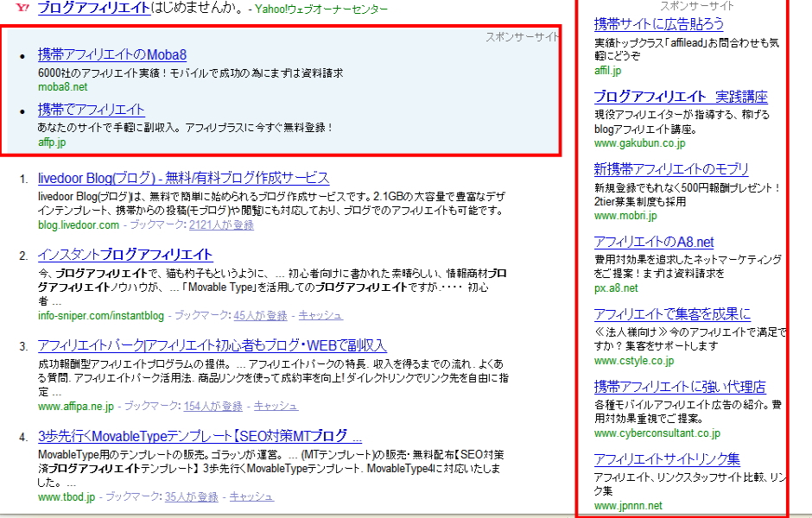The height and width of the screenshot is (518, 812).
Task: Click the 6000社のアフィリエイト実績 description
Action: click(191, 73)
